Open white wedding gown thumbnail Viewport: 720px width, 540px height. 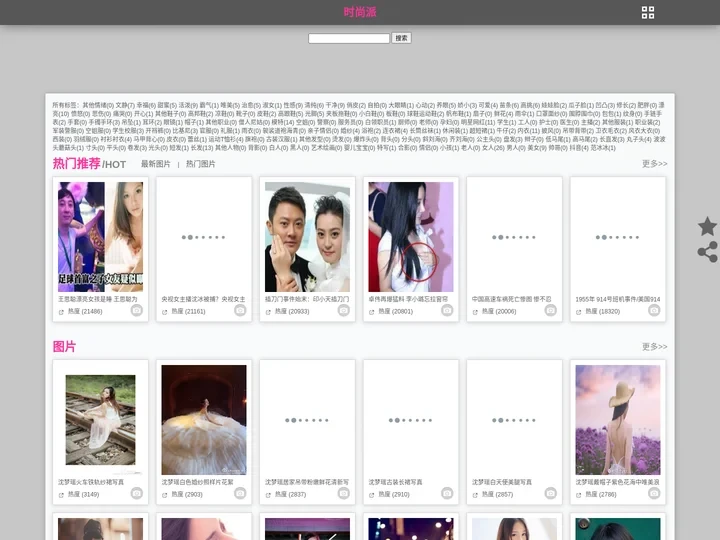204,420
